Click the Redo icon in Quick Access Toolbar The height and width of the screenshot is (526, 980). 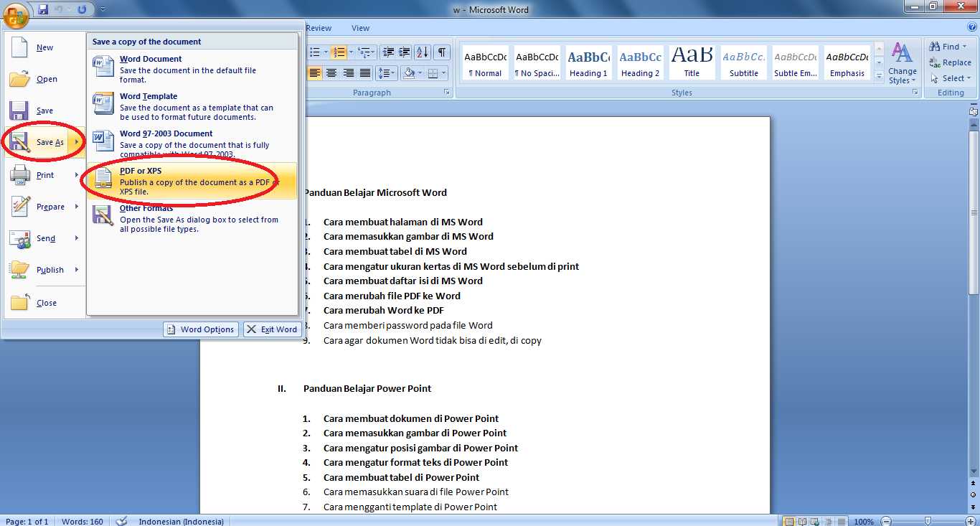(x=81, y=9)
